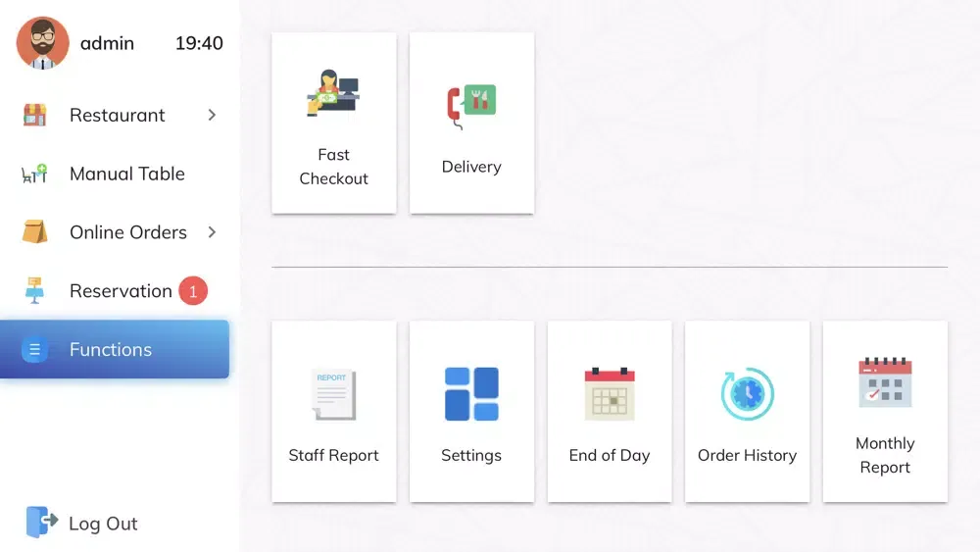Select the End of Day calendar icon
The image size is (980, 552).
[609, 394]
